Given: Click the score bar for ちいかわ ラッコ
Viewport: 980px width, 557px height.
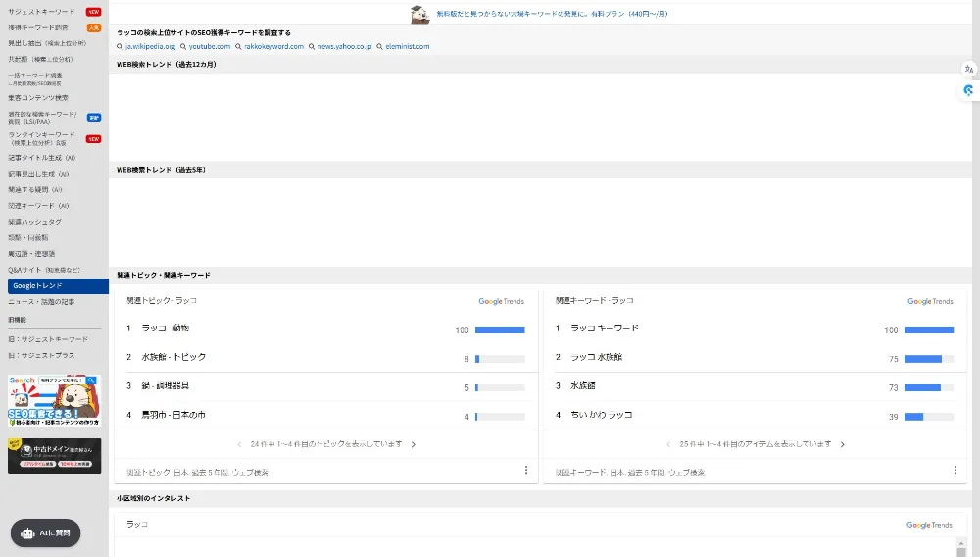Looking at the screenshot, I should pyautogui.click(x=929, y=417).
